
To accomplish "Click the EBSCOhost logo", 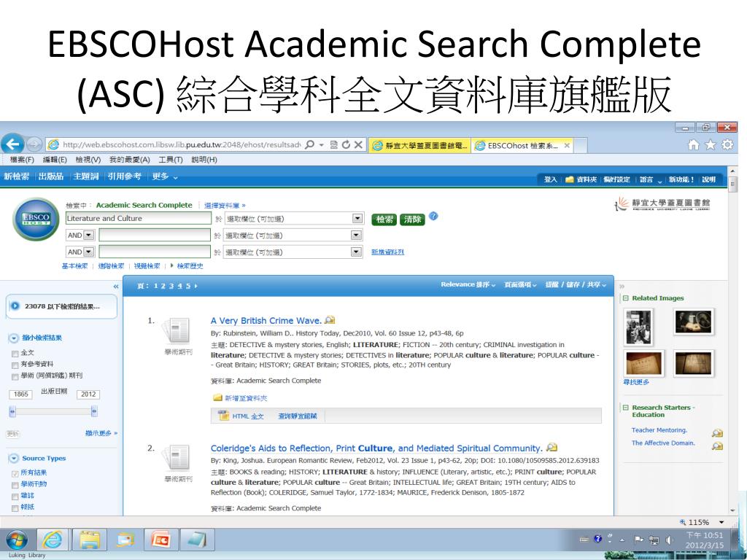I will point(36,219).
